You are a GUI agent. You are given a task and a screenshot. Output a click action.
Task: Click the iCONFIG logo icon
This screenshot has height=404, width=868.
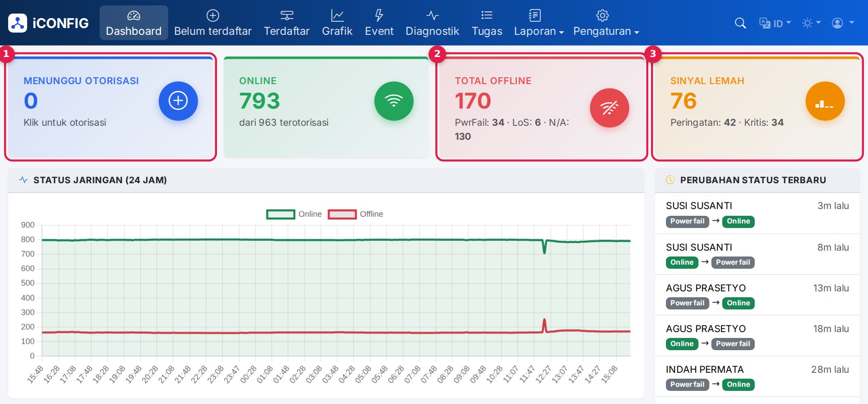18,23
